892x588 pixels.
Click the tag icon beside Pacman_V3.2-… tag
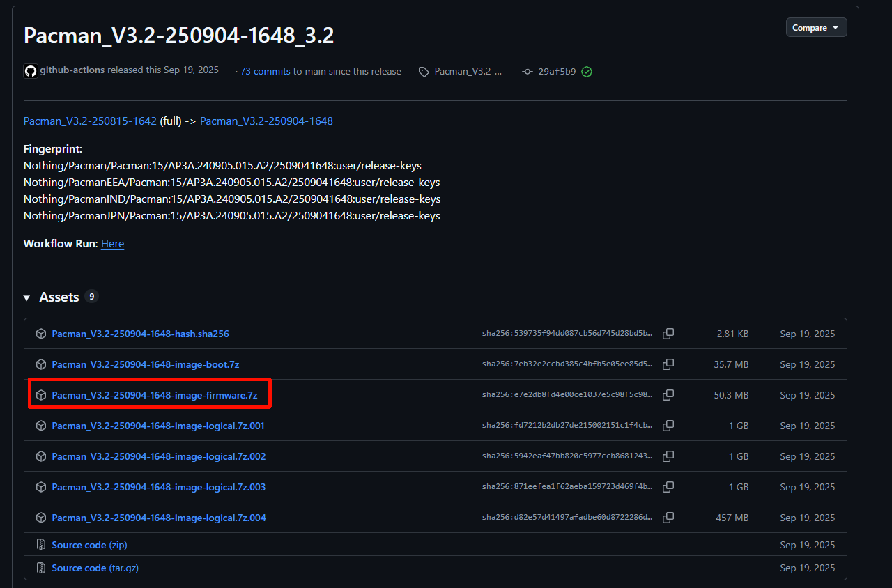(424, 72)
